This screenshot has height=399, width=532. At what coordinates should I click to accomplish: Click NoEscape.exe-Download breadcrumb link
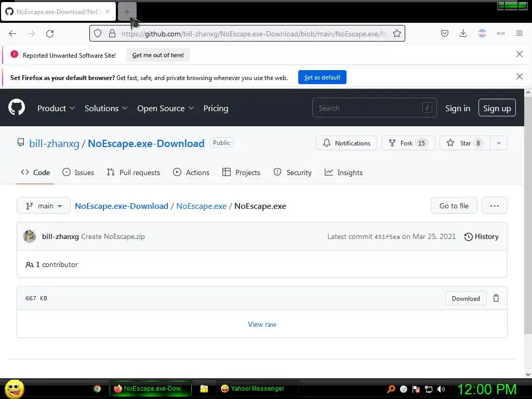point(122,206)
